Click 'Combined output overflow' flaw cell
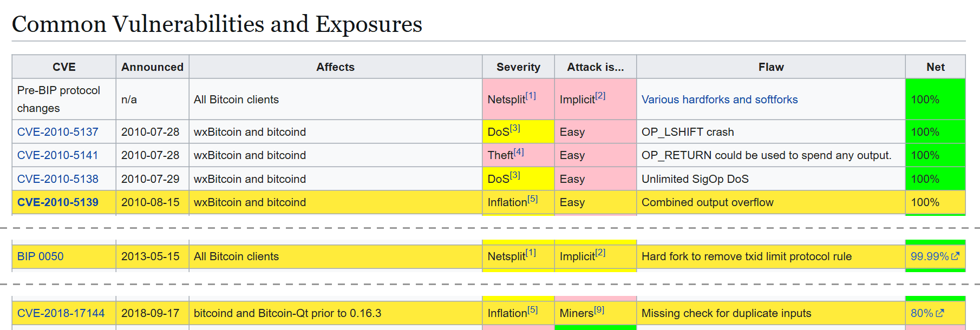The image size is (980, 330). pos(771,202)
